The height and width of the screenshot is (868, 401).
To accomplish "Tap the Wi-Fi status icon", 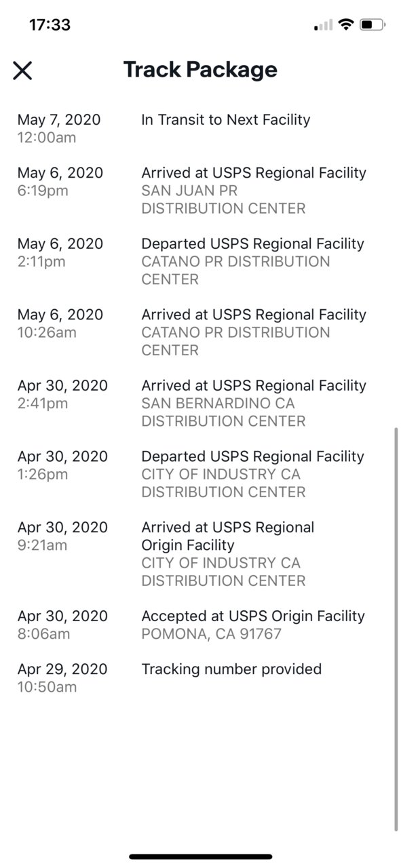I will pyautogui.click(x=346, y=25).
